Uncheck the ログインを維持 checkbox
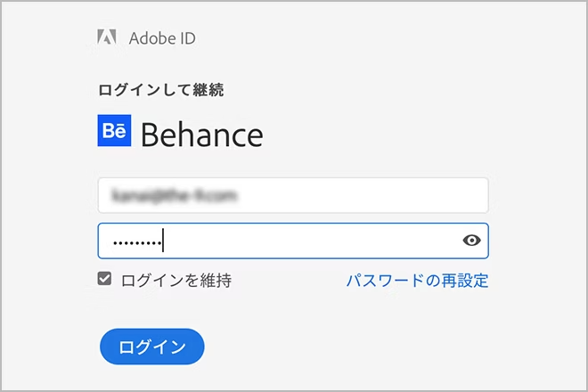This screenshot has width=588, height=392. tap(105, 280)
